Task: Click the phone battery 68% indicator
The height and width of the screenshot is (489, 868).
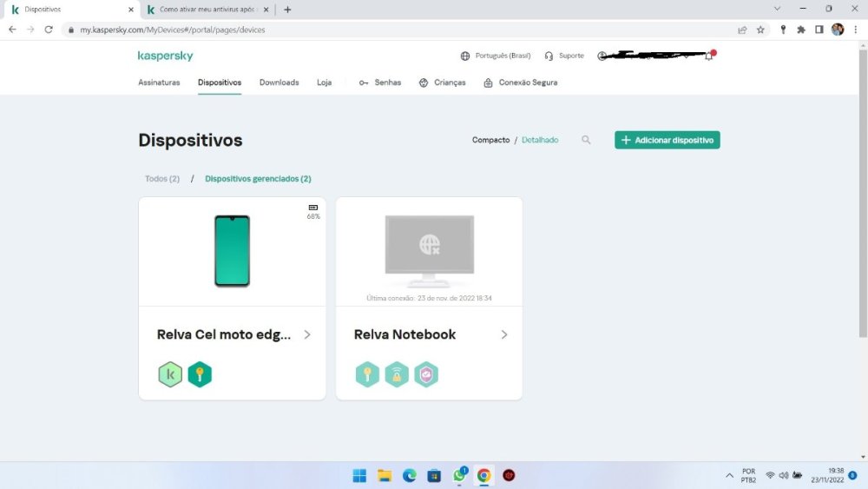Action: (x=313, y=212)
